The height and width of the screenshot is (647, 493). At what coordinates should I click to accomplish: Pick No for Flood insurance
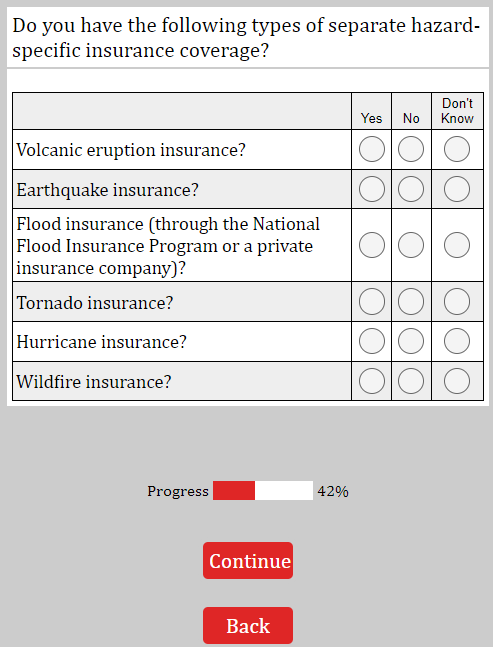click(411, 245)
